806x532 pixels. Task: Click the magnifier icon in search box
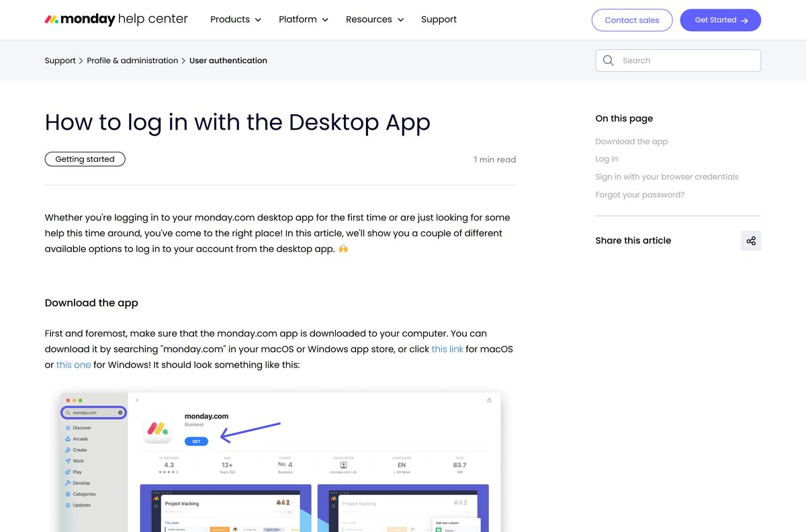[609, 60]
